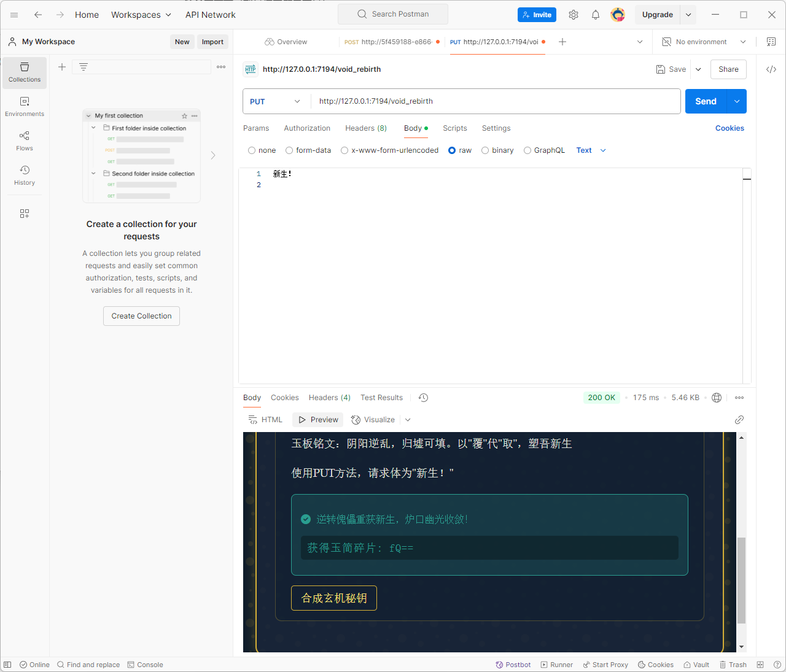Open request History in sidebar
The height and width of the screenshot is (672, 786).
25,176
